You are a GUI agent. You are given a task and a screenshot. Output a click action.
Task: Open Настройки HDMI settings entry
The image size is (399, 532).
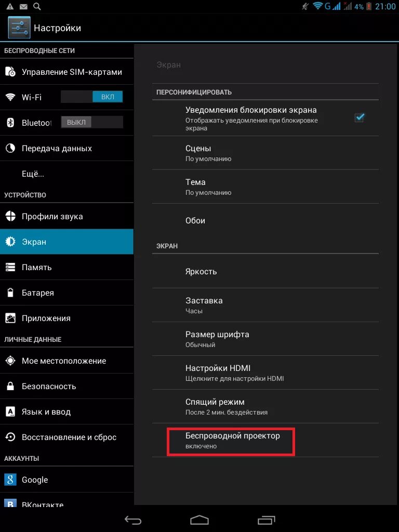[265, 373]
